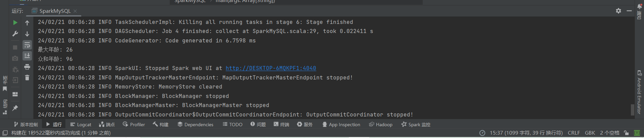Rerun SparkMySQL with the green play icon
Image resolution: width=644 pixels, height=138 pixels.
click(x=15, y=23)
